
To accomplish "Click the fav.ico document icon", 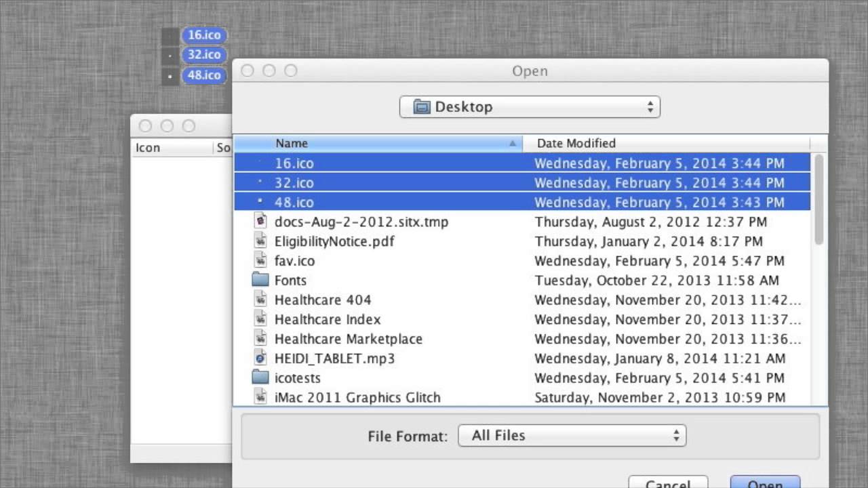I will pyautogui.click(x=260, y=260).
